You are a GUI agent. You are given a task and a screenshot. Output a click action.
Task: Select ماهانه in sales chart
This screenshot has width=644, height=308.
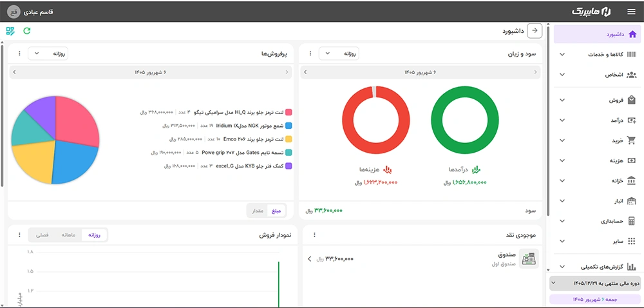tap(68, 235)
